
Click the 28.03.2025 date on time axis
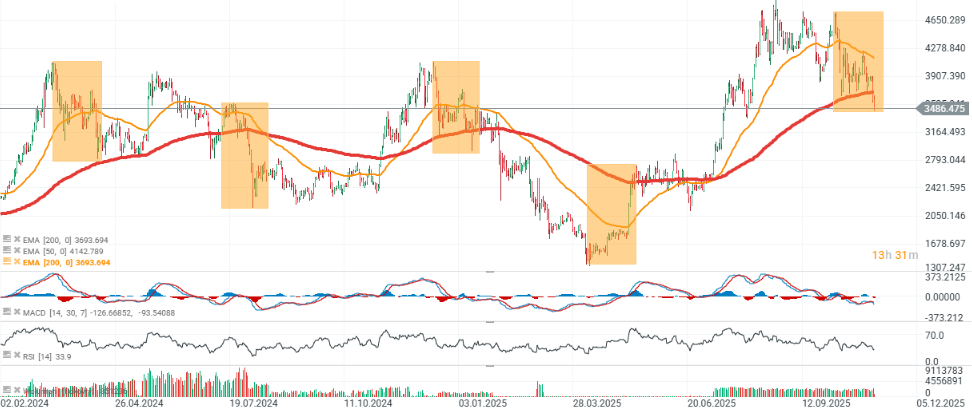(x=596, y=403)
